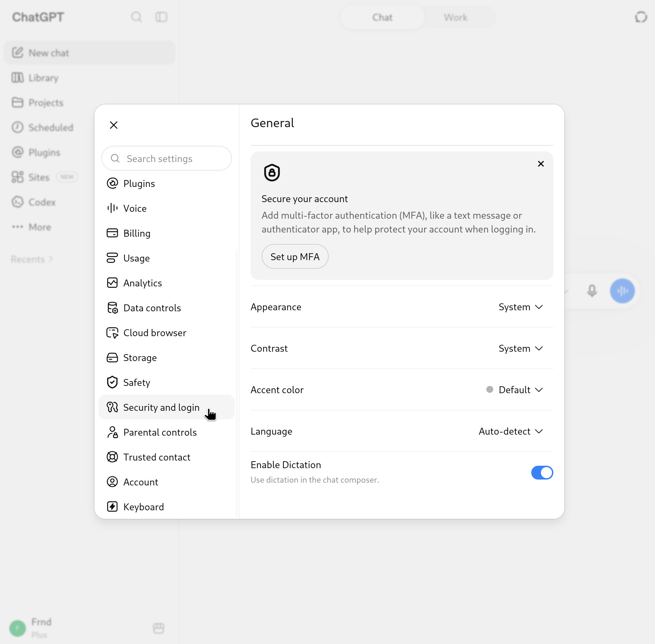Screen dimensions: 655x644
Task: Click the temporary chat icon at top right
Action: [x=641, y=17]
